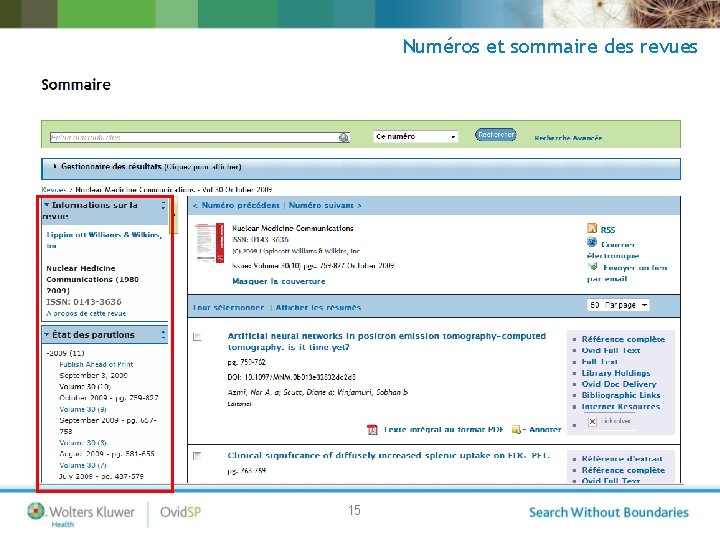720x540 pixels.
Task: Open the 'Ce numéro' search scope dropdown
Action: pos(416,136)
